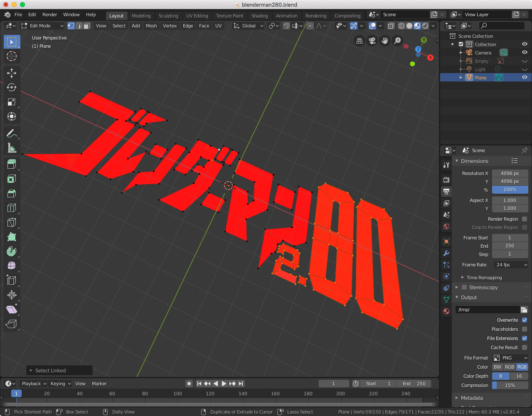Choose the Knife tool

(12, 222)
